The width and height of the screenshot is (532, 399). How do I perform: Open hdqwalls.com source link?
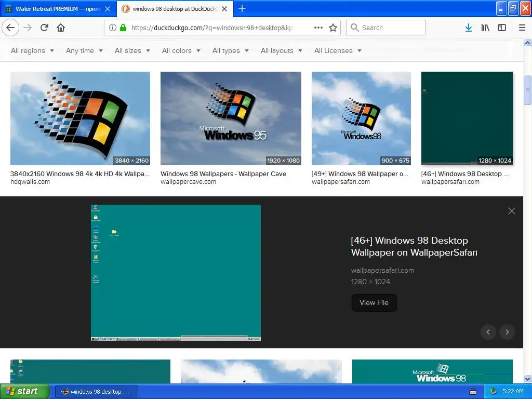pyautogui.click(x=30, y=182)
